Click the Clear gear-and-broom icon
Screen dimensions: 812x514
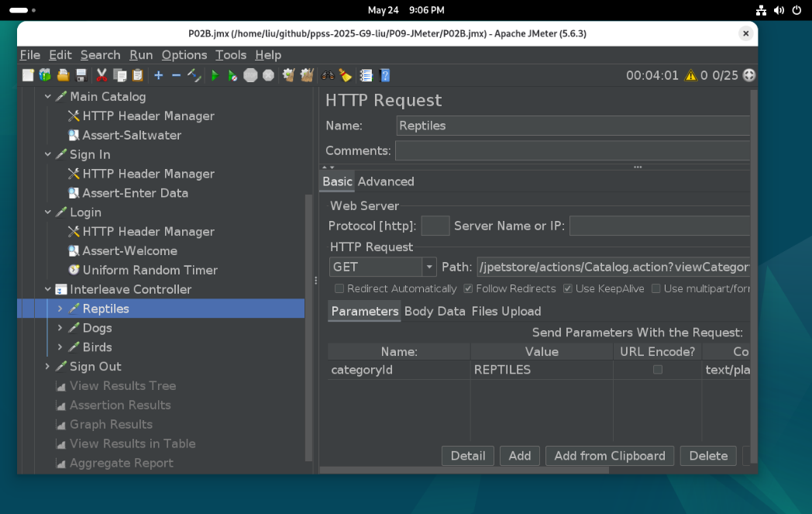point(288,76)
